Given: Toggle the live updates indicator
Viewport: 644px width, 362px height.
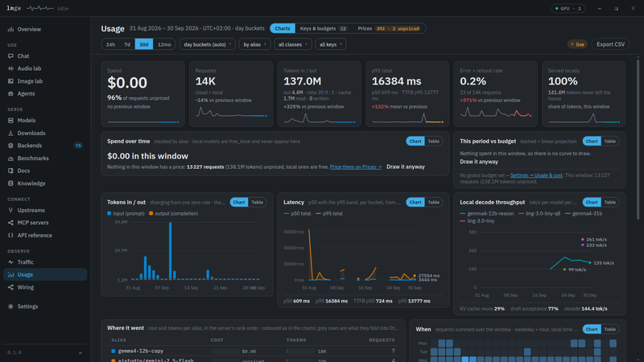Looking at the screenshot, I should [577, 44].
